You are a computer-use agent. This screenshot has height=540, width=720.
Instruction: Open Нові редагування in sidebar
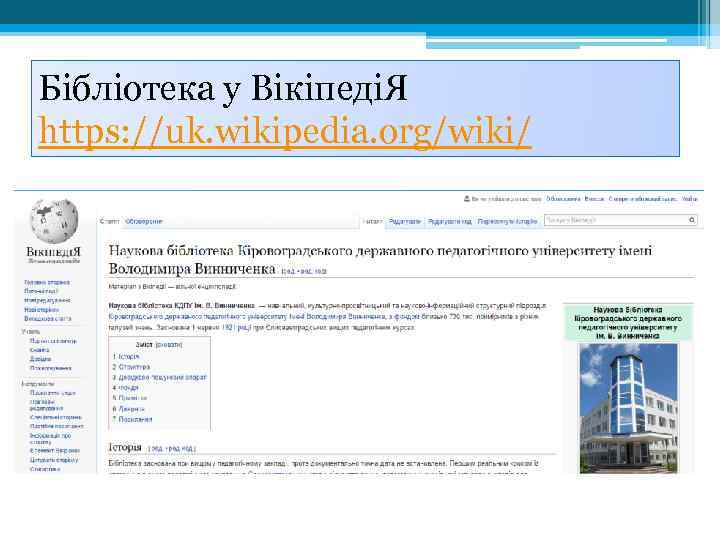pos(47,300)
